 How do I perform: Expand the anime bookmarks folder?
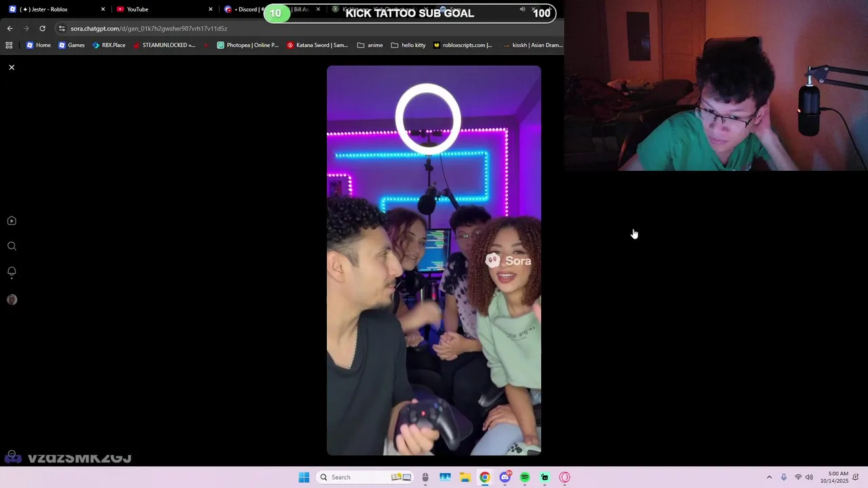pyautogui.click(x=370, y=45)
